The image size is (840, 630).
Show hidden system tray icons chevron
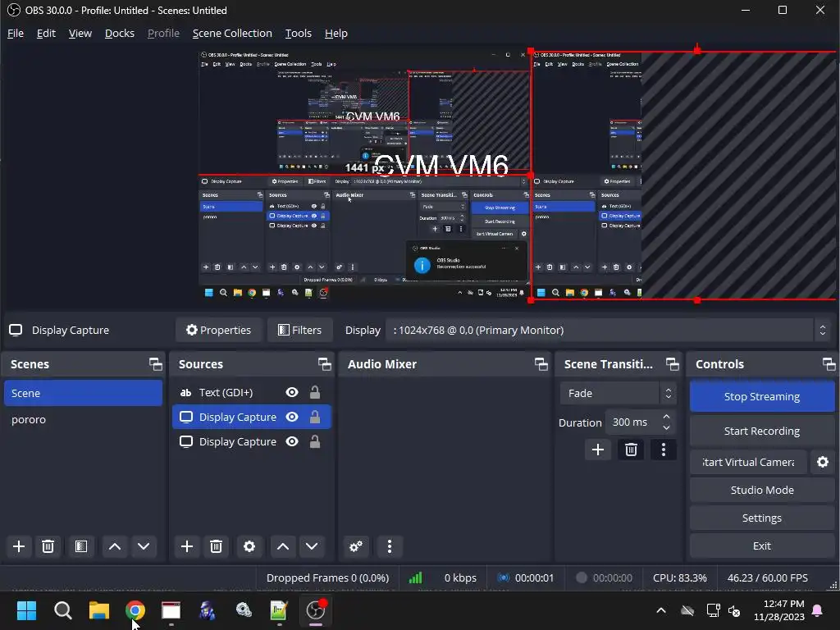coord(661,610)
